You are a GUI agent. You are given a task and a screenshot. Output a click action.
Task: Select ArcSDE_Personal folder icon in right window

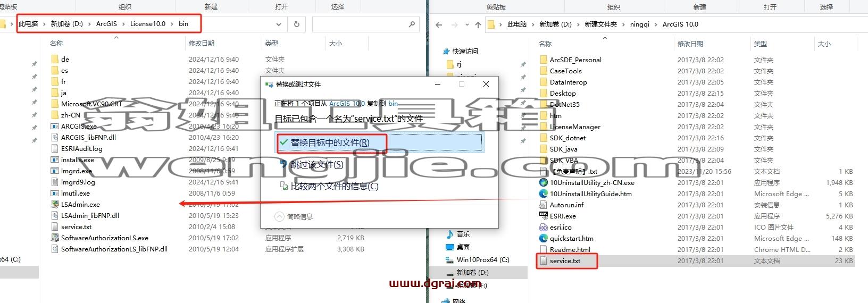(544, 60)
